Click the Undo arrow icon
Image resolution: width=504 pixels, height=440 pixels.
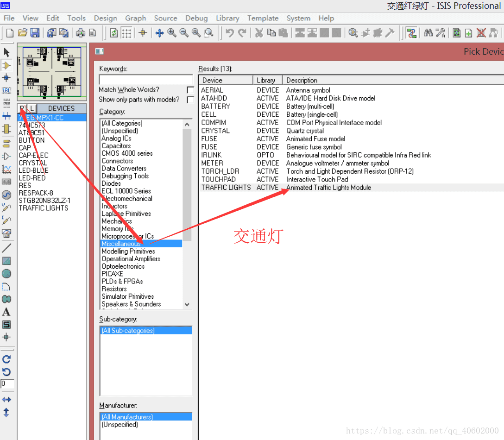pyautogui.click(x=229, y=33)
